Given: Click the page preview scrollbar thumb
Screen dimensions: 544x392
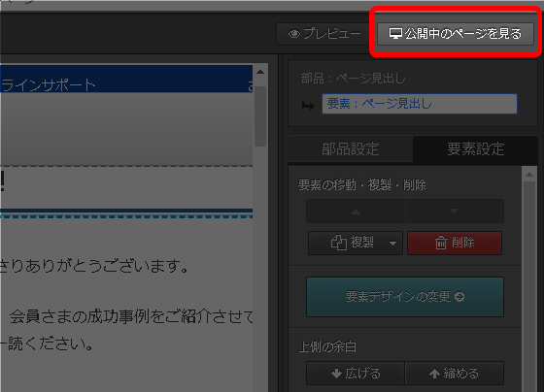Looking at the screenshot, I should (x=260, y=116).
